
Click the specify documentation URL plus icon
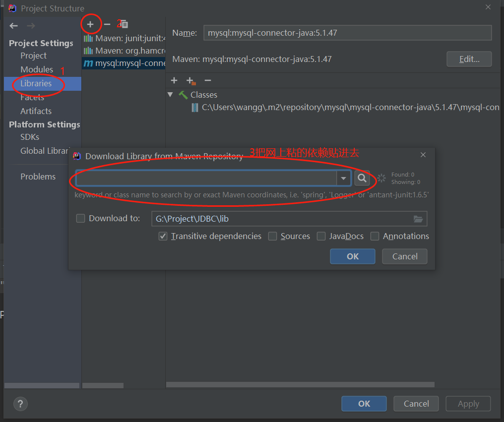[191, 81]
